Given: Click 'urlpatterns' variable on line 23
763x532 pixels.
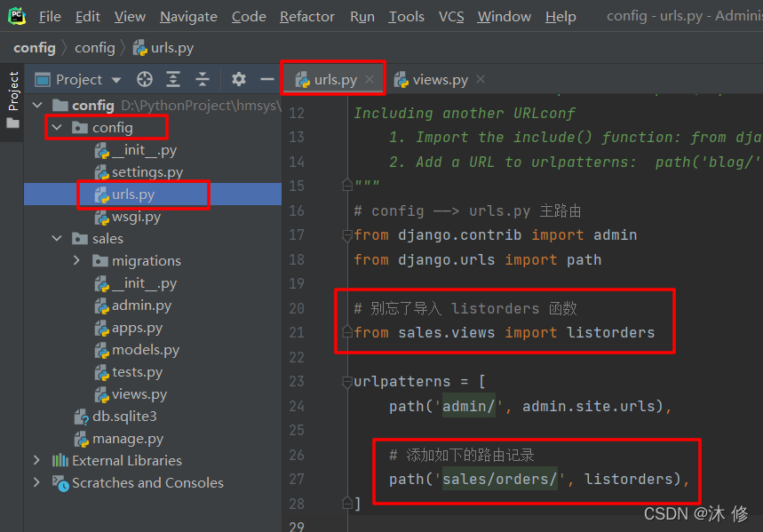Looking at the screenshot, I should [402, 382].
